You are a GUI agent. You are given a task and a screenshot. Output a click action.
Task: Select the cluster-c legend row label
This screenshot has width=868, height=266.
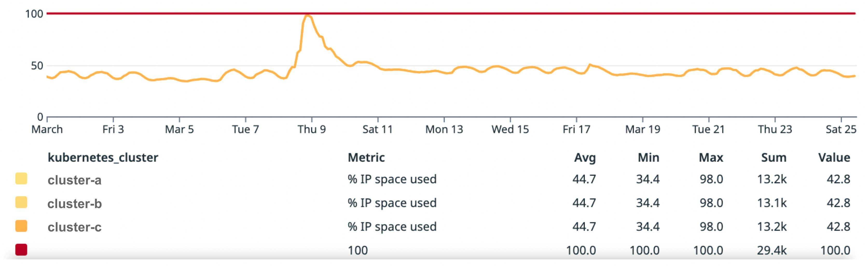pos(74,227)
